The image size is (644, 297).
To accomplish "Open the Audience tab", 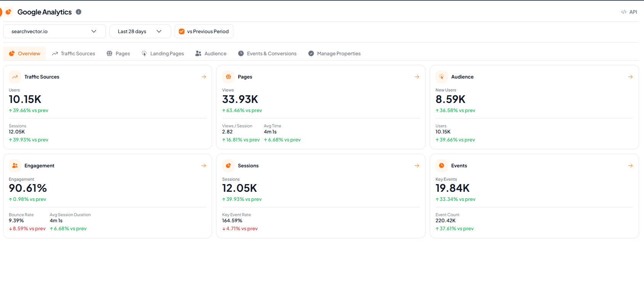I will click(211, 53).
